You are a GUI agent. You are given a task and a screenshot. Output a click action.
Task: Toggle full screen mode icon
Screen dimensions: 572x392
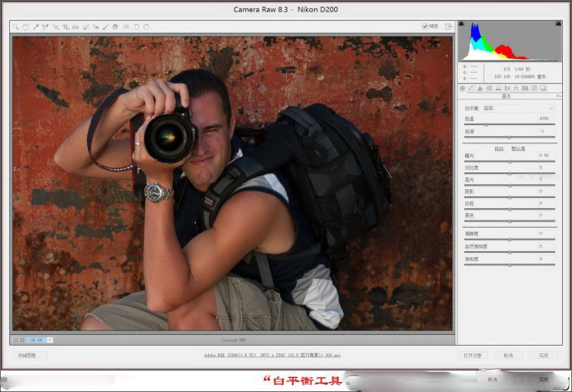pyautogui.click(x=448, y=27)
